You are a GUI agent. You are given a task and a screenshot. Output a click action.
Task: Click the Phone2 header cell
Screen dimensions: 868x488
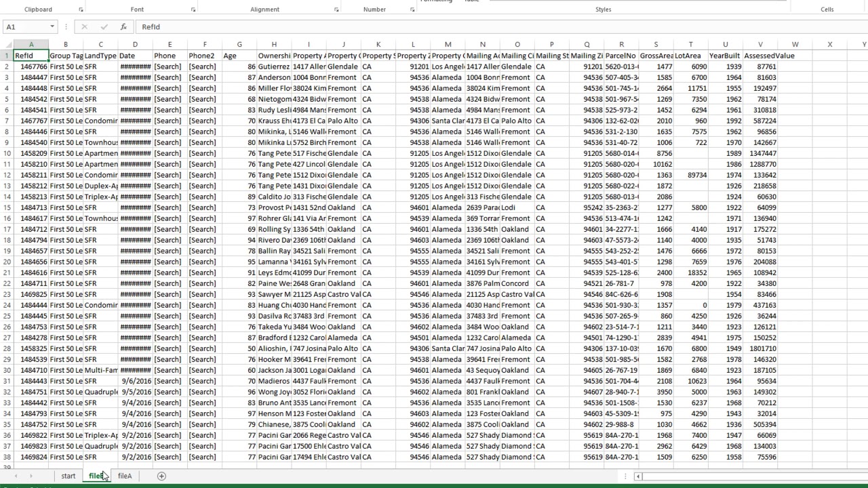pos(205,56)
